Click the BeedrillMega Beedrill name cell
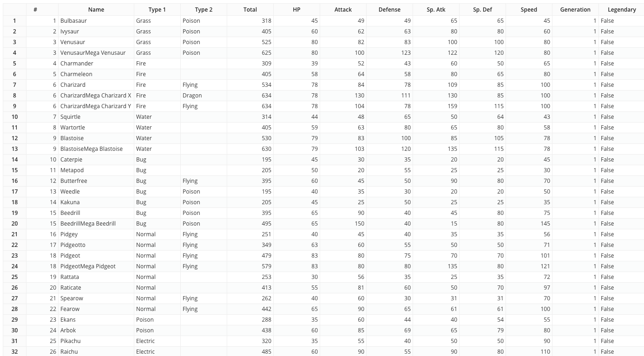644x356 pixels. 88,224
